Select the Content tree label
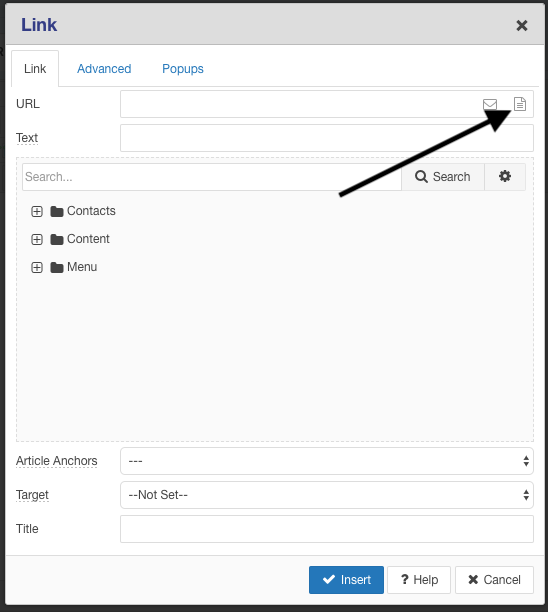The height and width of the screenshot is (612, 548). [88, 239]
